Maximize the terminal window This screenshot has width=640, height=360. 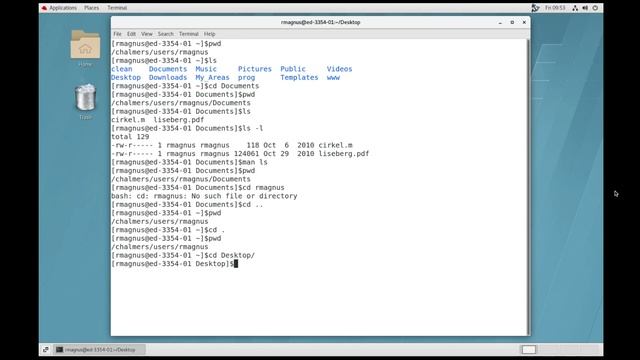512,22
